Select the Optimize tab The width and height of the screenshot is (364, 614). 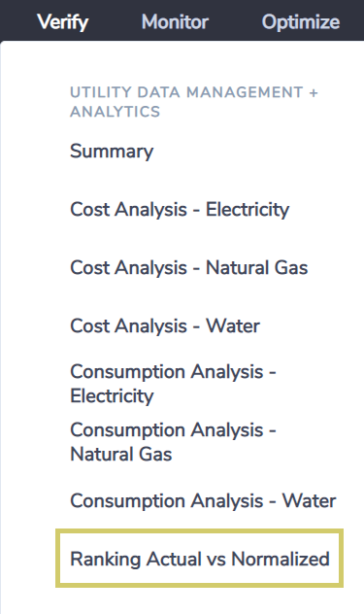[301, 22]
